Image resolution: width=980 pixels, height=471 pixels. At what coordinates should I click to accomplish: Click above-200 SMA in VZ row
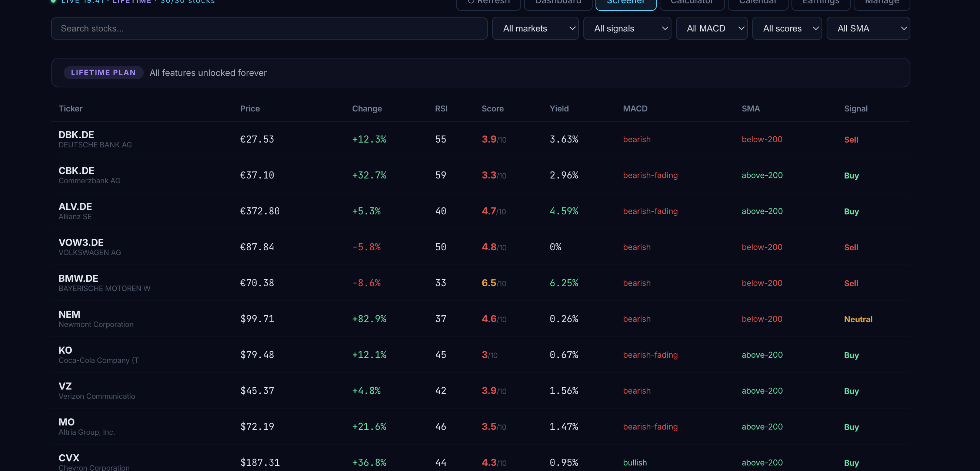click(x=762, y=391)
